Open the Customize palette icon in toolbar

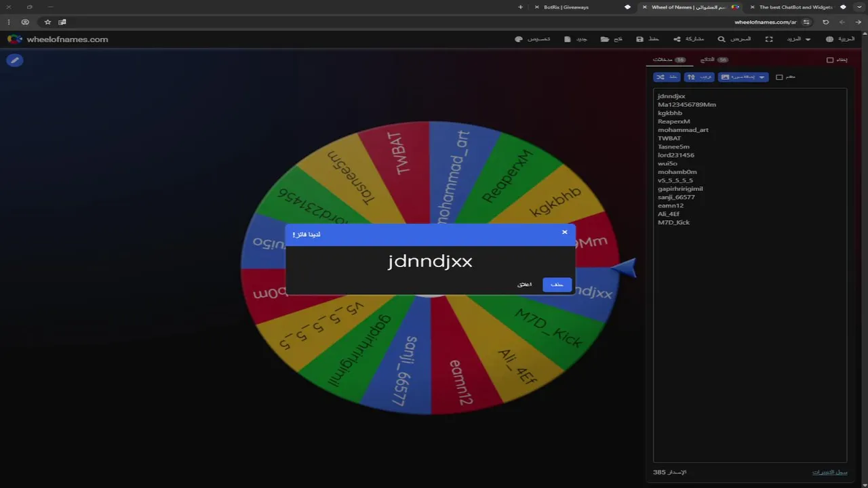click(519, 39)
